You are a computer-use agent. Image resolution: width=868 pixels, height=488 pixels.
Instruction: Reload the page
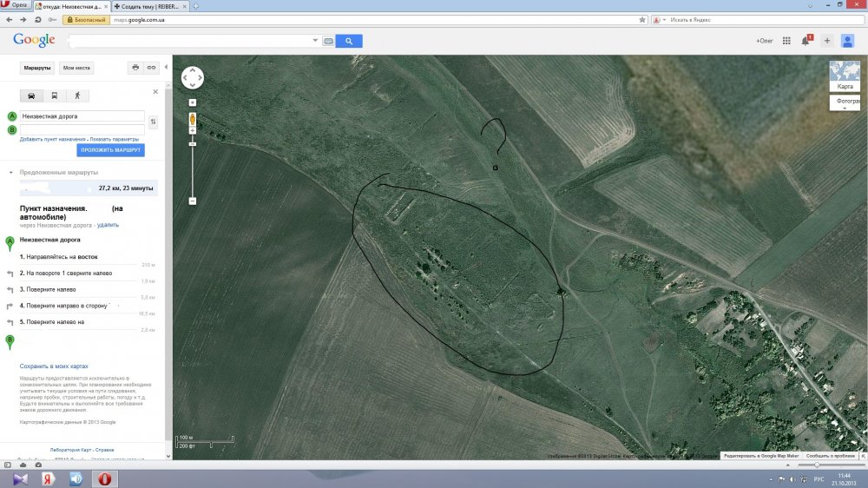tap(37, 20)
